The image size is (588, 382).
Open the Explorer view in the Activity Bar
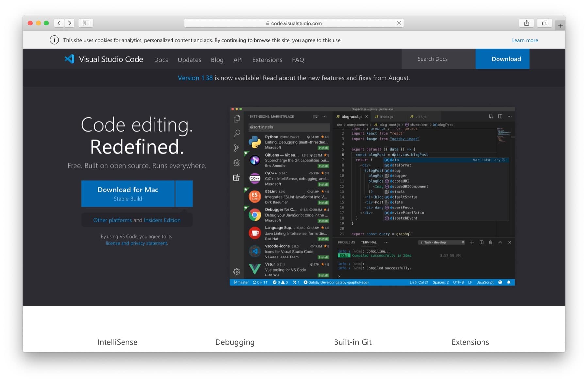pos(236,119)
